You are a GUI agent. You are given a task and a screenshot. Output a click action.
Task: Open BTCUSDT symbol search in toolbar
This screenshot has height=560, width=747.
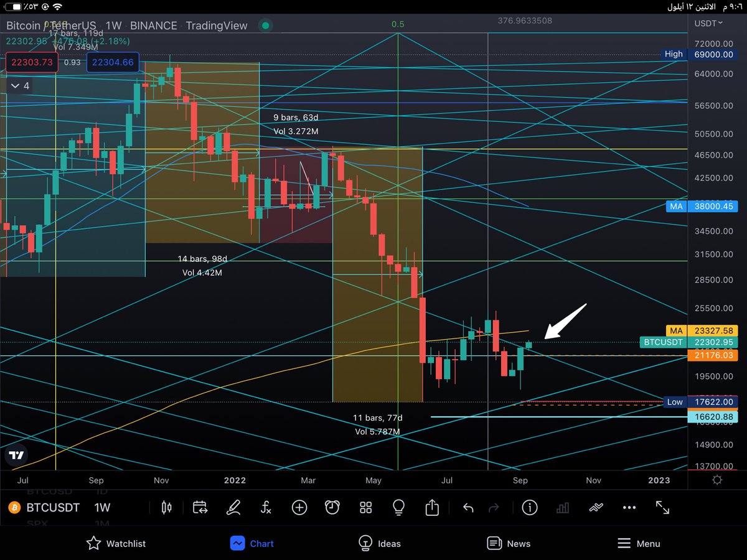(x=53, y=508)
